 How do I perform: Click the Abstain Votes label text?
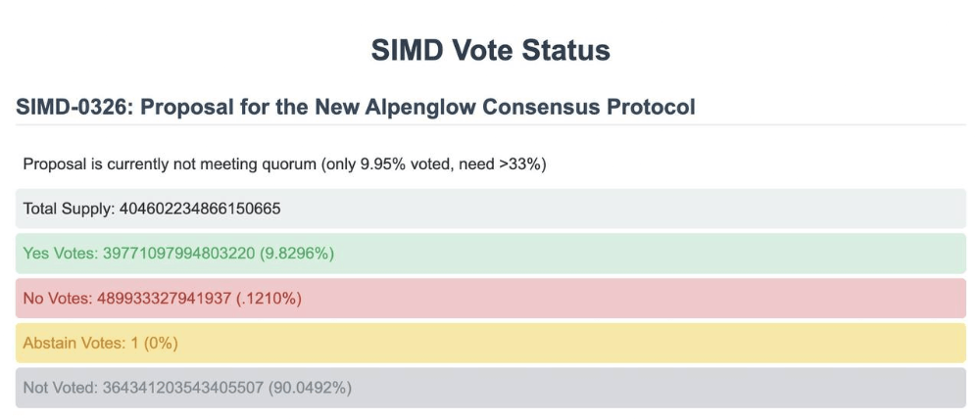click(69, 344)
